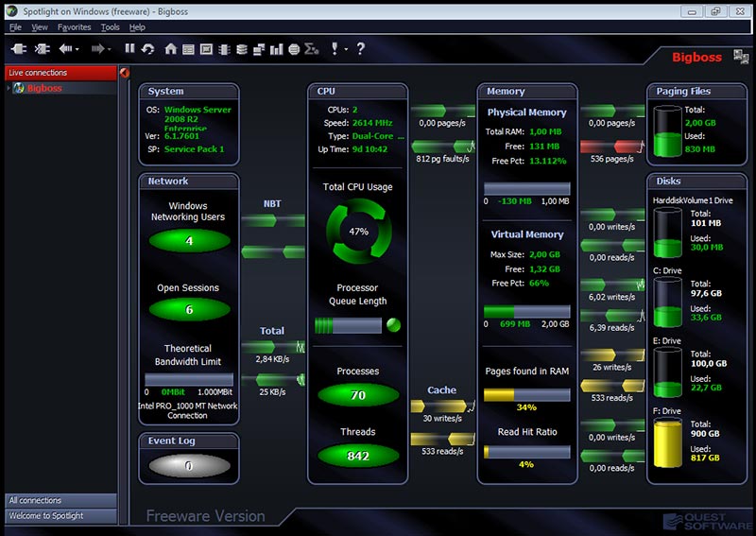Click the Read Hit Ratio 4% bar
Image resolution: width=756 pixels, height=536 pixels.
point(527,452)
